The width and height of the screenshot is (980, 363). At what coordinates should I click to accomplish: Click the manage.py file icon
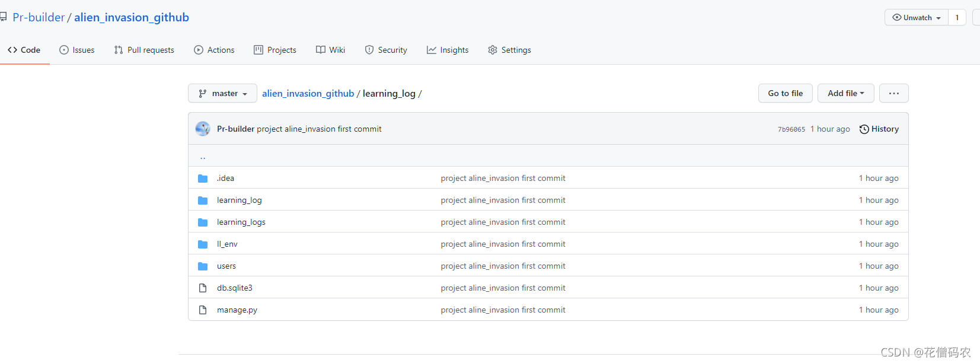203,310
